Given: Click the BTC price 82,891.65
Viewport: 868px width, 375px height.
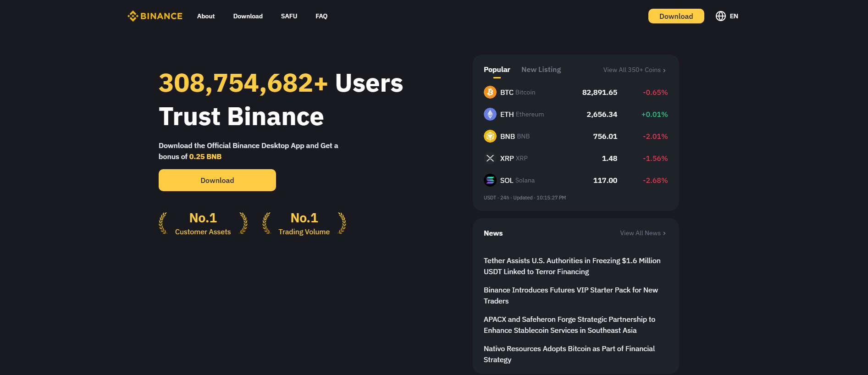Looking at the screenshot, I should click(x=600, y=92).
